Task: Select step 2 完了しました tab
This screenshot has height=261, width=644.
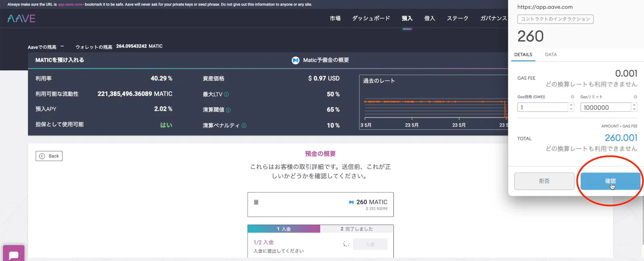Action: click(x=357, y=229)
